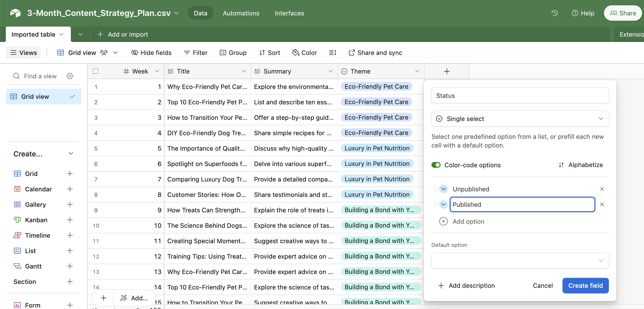Click the view settings gear icon
The width and height of the screenshot is (644, 309).
click(70, 76)
